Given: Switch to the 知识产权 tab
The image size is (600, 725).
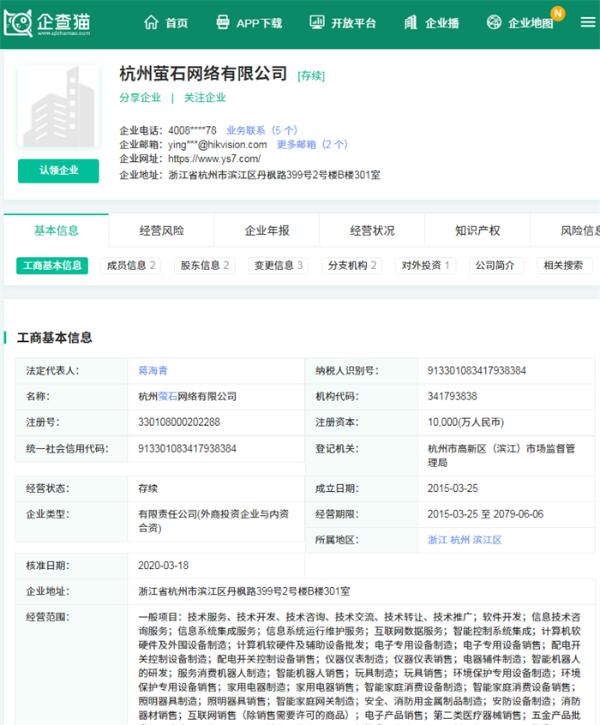Looking at the screenshot, I should click(x=478, y=230).
